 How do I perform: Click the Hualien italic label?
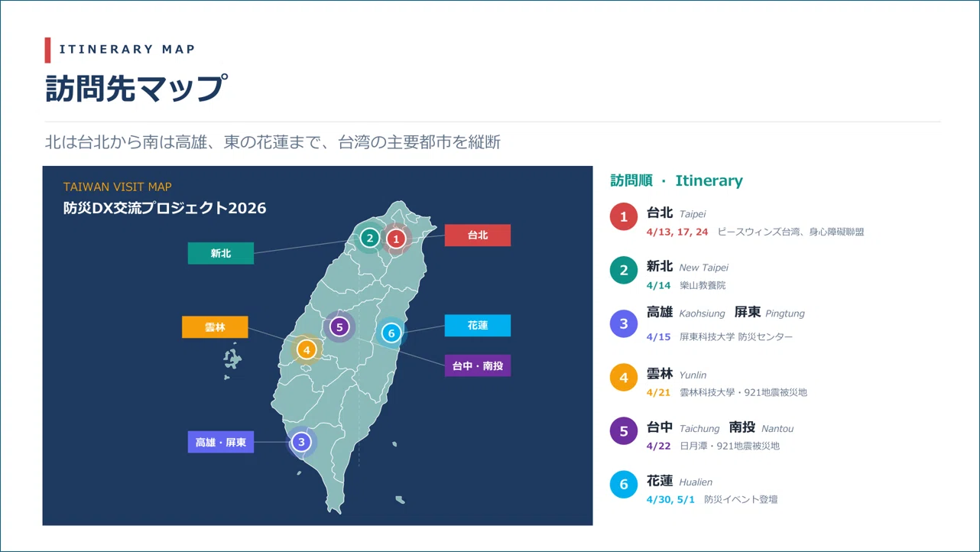[x=696, y=482]
